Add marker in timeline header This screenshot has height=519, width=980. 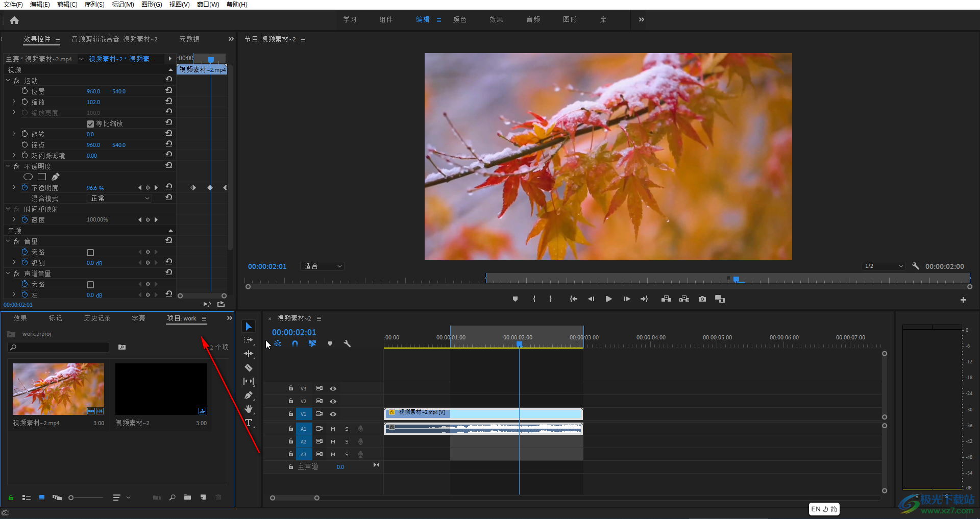coord(330,344)
